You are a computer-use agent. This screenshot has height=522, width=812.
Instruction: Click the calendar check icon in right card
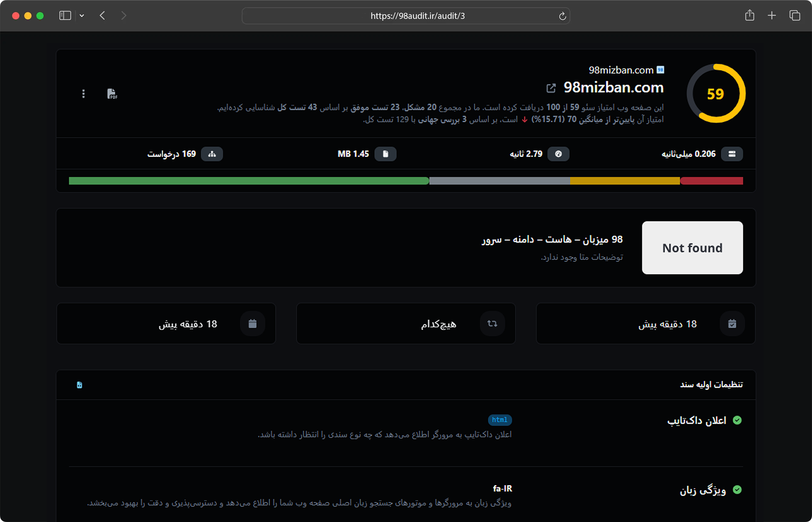[732, 324]
